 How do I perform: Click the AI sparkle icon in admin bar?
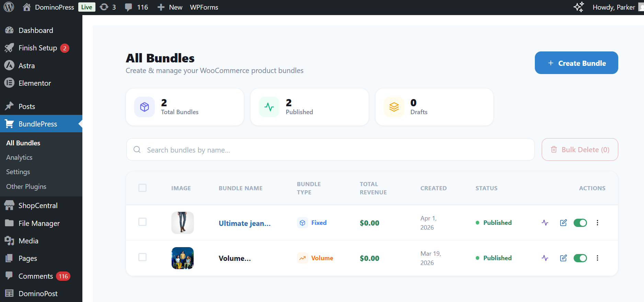click(578, 7)
